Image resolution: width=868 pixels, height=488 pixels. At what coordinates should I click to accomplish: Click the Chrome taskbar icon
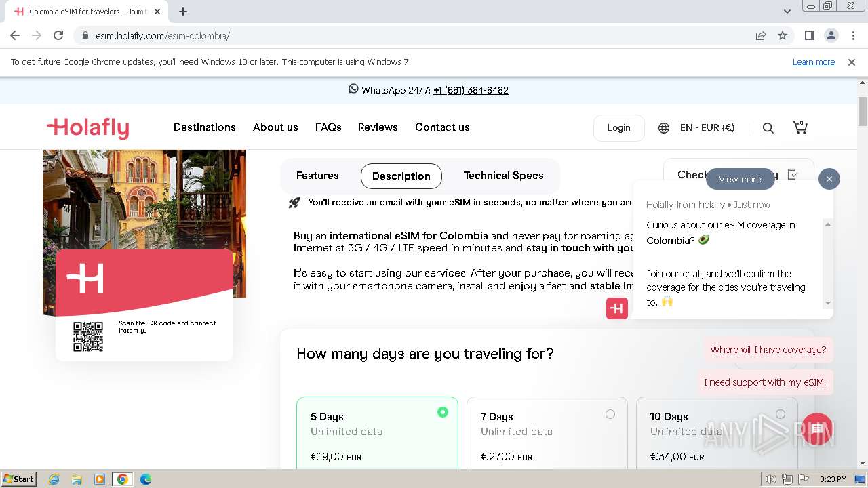click(123, 479)
